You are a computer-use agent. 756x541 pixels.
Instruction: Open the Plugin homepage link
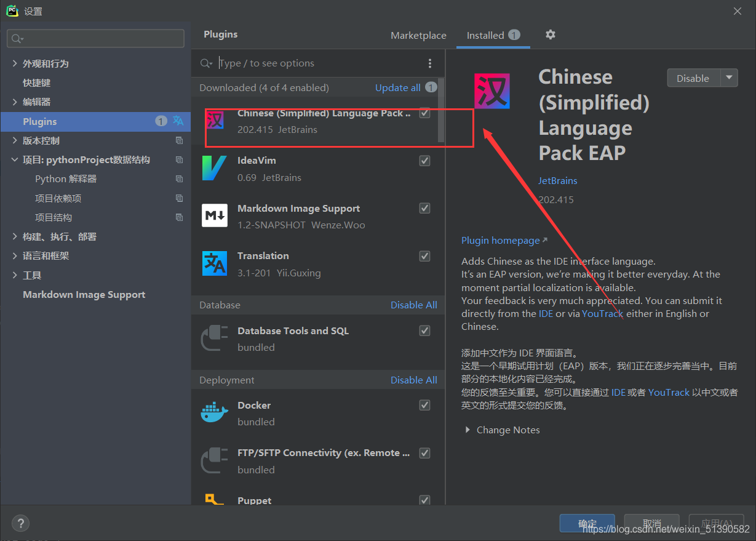[501, 240]
